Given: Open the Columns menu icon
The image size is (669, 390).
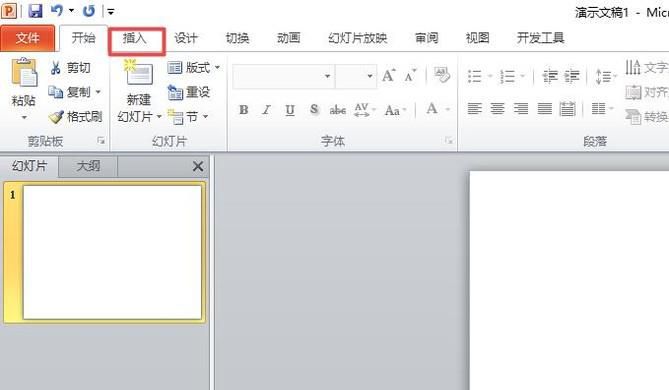Looking at the screenshot, I should tap(602, 109).
